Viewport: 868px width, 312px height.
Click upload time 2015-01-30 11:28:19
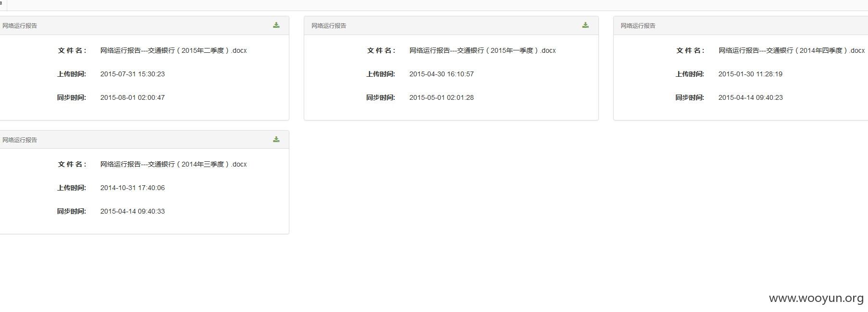click(x=751, y=74)
